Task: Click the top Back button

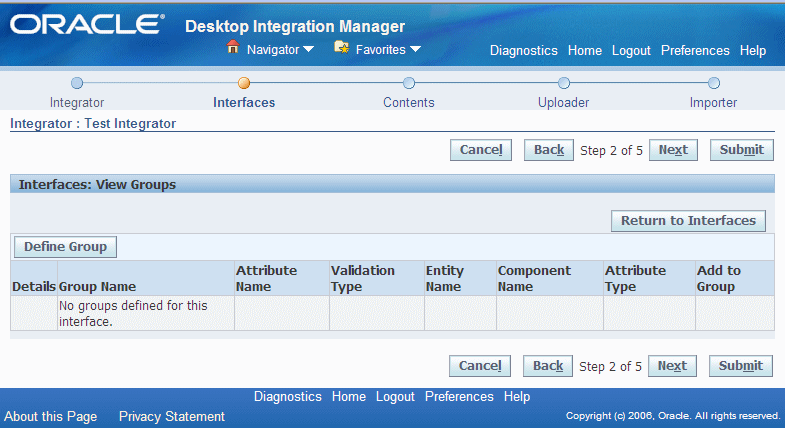Action: [x=549, y=150]
